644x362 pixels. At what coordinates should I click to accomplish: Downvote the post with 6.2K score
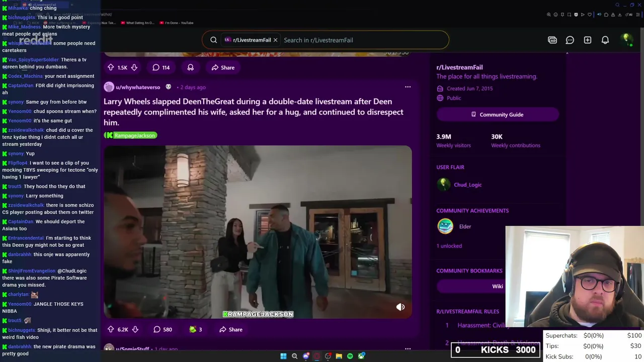click(x=135, y=329)
